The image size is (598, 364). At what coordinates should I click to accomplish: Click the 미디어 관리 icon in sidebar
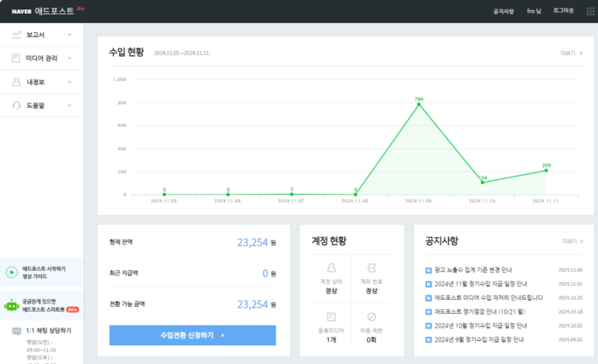[x=16, y=58]
